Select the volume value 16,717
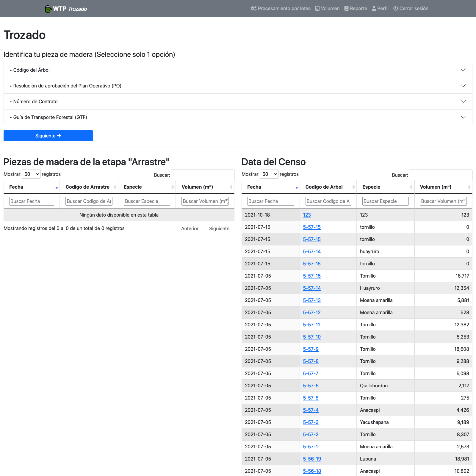This screenshot has width=476, height=476. 462,276
